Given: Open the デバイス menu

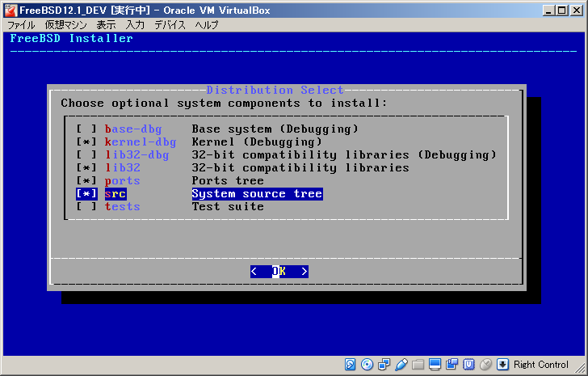Looking at the screenshot, I should click(170, 25).
